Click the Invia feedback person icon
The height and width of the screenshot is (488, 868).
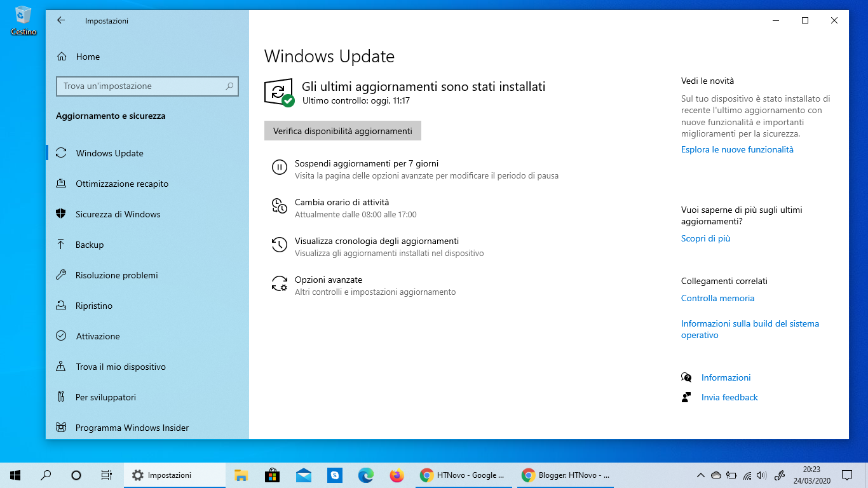click(686, 397)
